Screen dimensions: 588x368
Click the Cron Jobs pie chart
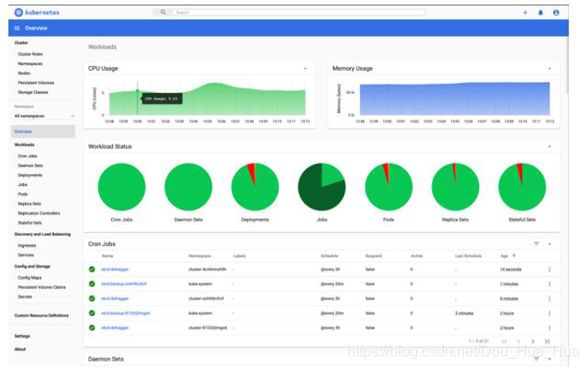click(121, 187)
